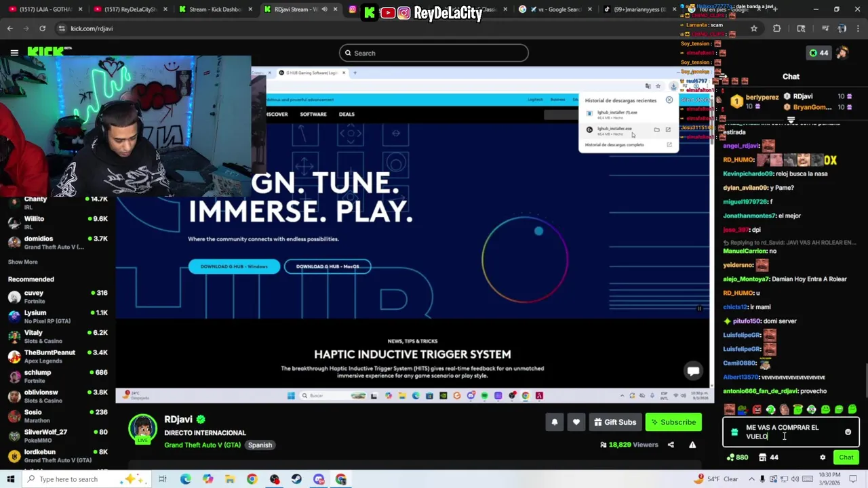Open user alejo_Montoya7 in chat

(746, 279)
